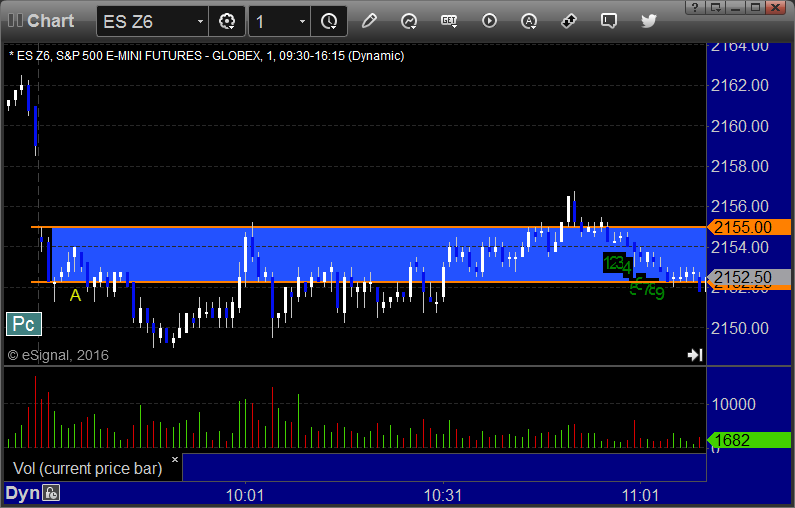
Task: Click the 2152.50 current price label
Action: click(x=749, y=278)
